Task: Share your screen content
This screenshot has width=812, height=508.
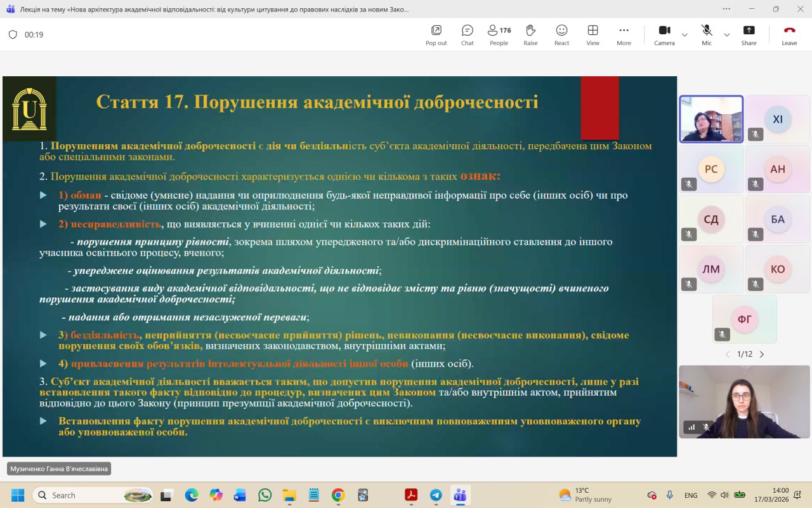Action: point(749,34)
